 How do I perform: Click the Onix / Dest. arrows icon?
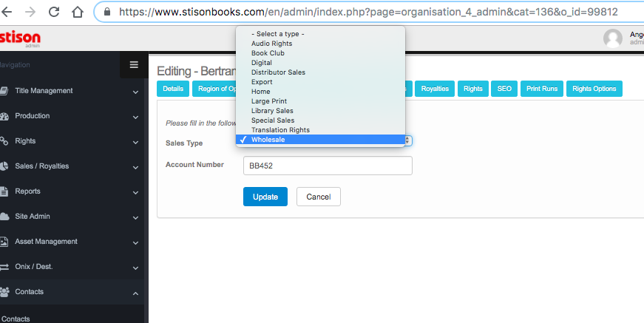[x=4, y=267]
